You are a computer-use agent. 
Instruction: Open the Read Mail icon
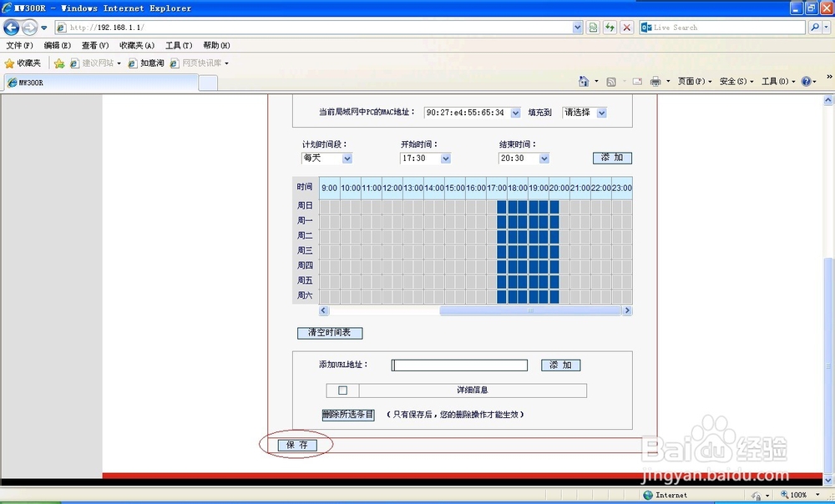pyautogui.click(x=635, y=81)
